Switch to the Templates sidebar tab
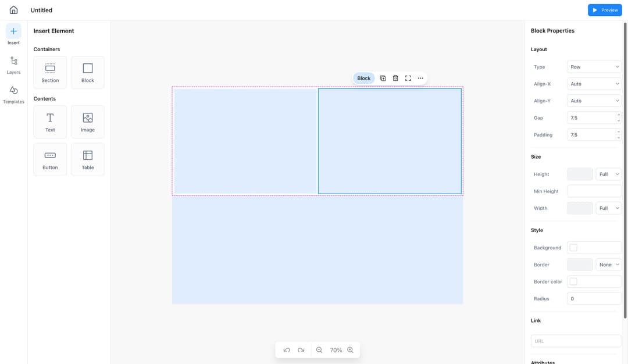The height and width of the screenshot is (364, 628). (x=13, y=94)
